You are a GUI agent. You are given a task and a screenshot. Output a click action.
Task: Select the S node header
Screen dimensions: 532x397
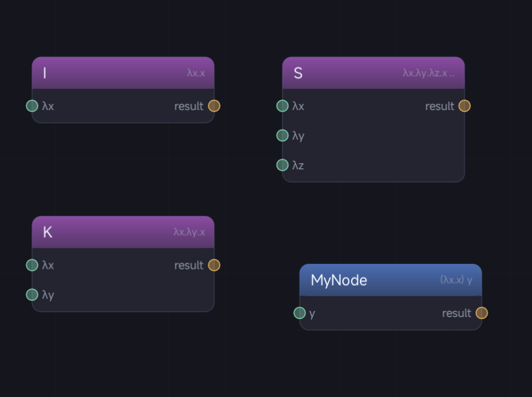click(x=373, y=73)
